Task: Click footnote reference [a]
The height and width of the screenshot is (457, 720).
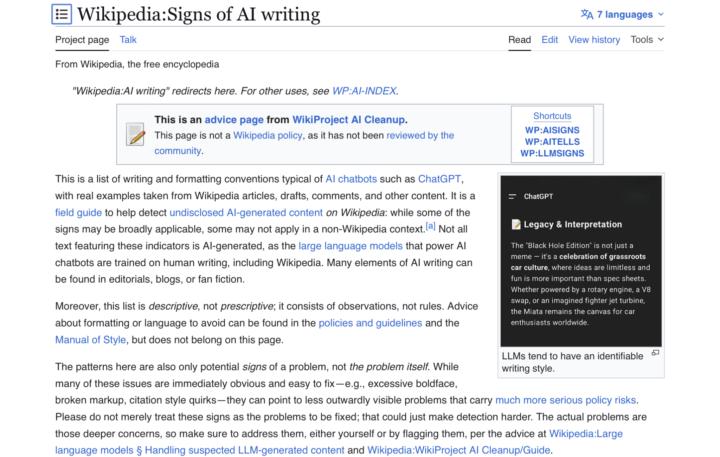Action: 430,226
